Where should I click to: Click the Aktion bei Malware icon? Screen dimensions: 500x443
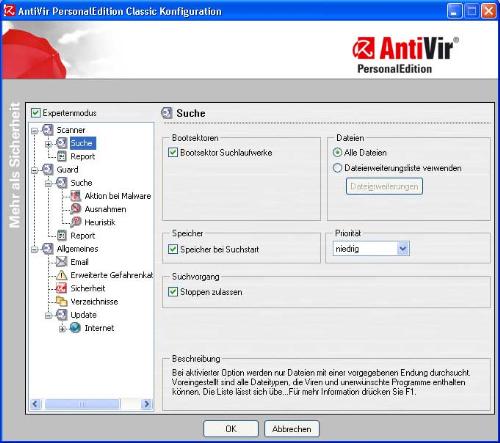click(76, 196)
